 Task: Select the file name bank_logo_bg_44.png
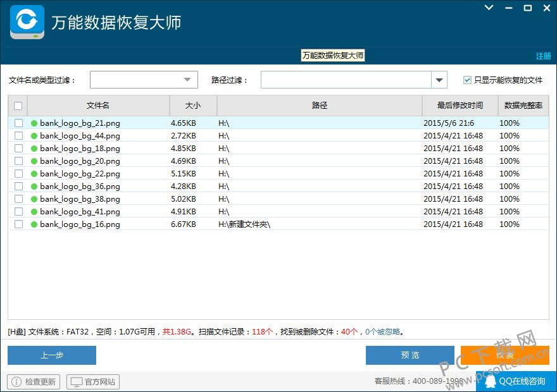pos(80,136)
